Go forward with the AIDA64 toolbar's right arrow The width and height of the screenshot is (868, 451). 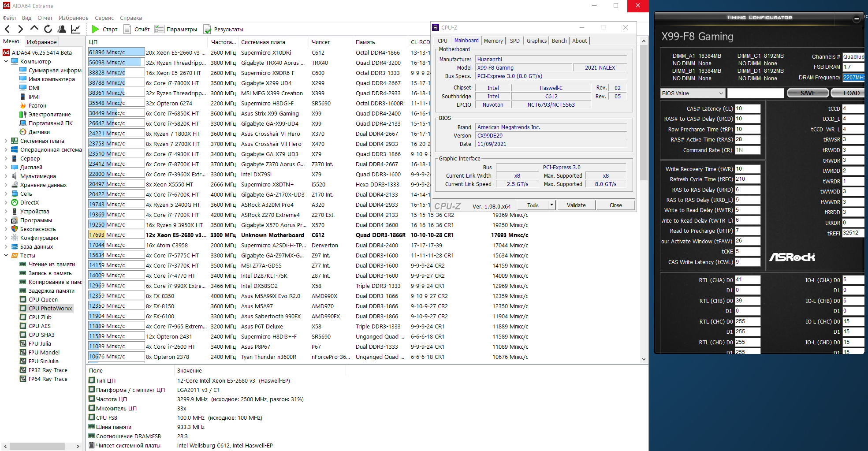[20, 29]
